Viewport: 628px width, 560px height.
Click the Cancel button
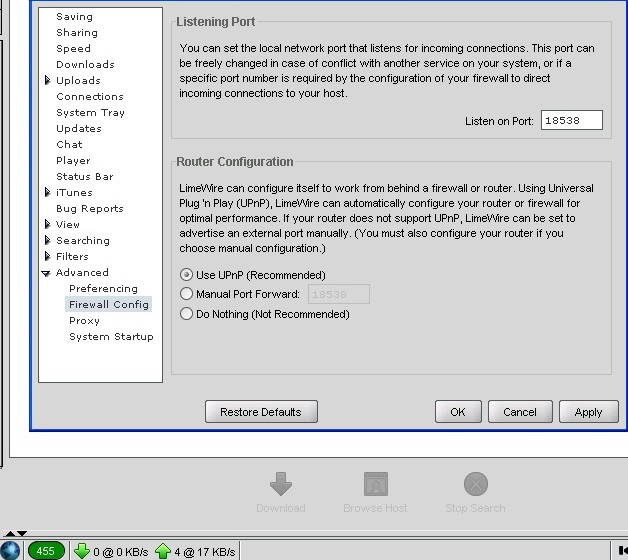point(520,412)
